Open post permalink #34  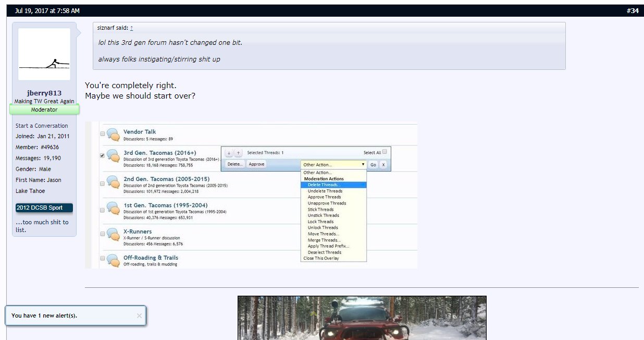click(633, 11)
